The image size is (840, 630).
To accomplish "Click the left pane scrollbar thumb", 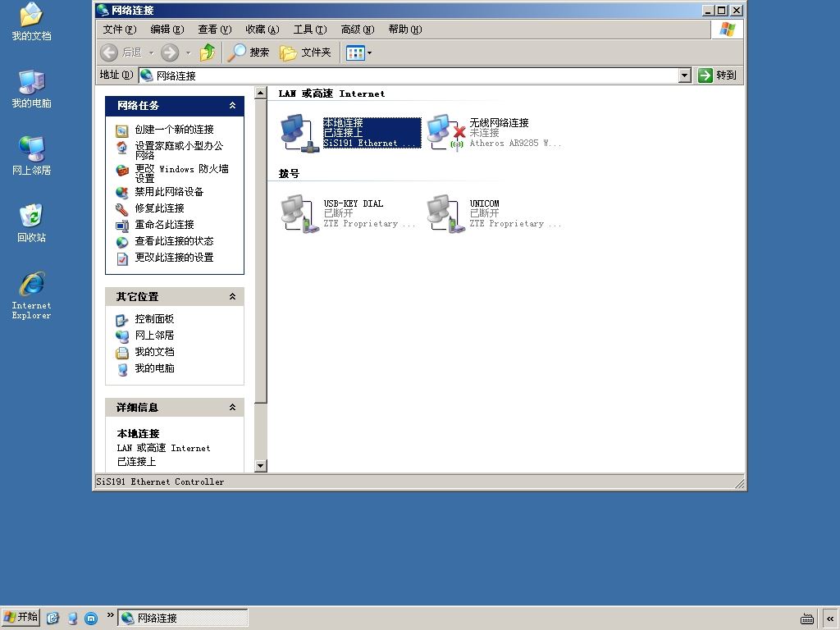I will coord(260,252).
